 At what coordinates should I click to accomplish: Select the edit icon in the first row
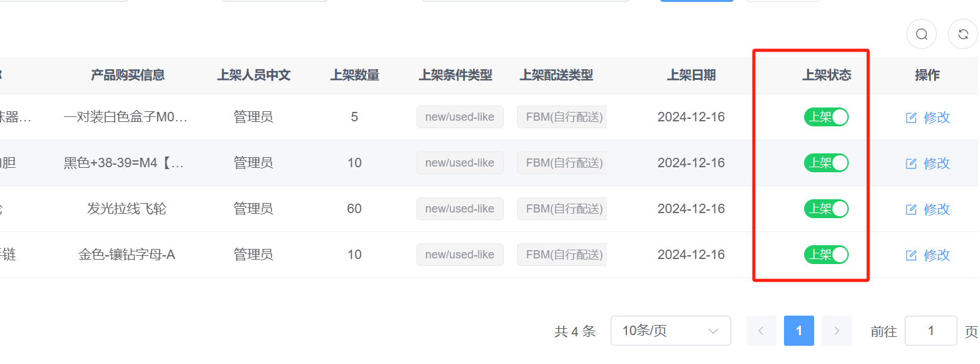(x=911, y=117)
